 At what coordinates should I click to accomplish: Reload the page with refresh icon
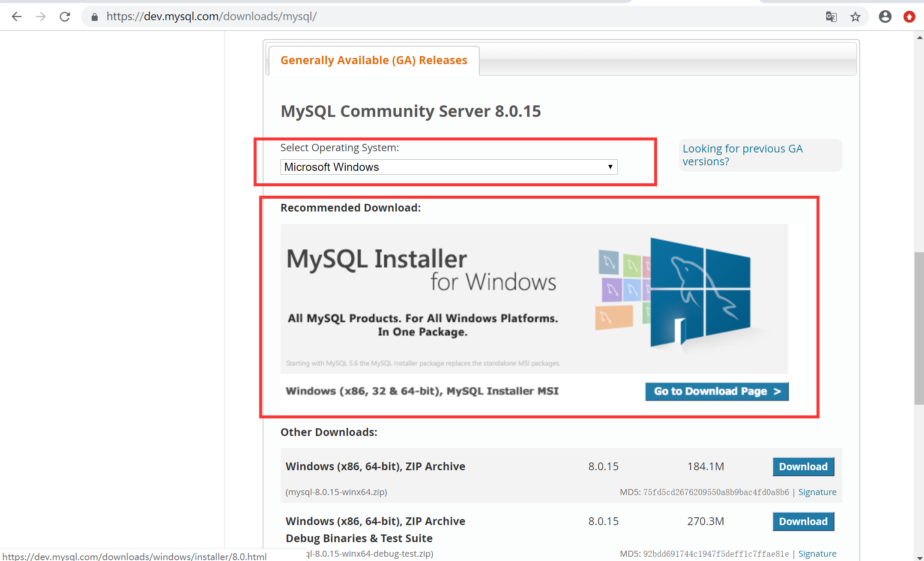click(65, 17)
